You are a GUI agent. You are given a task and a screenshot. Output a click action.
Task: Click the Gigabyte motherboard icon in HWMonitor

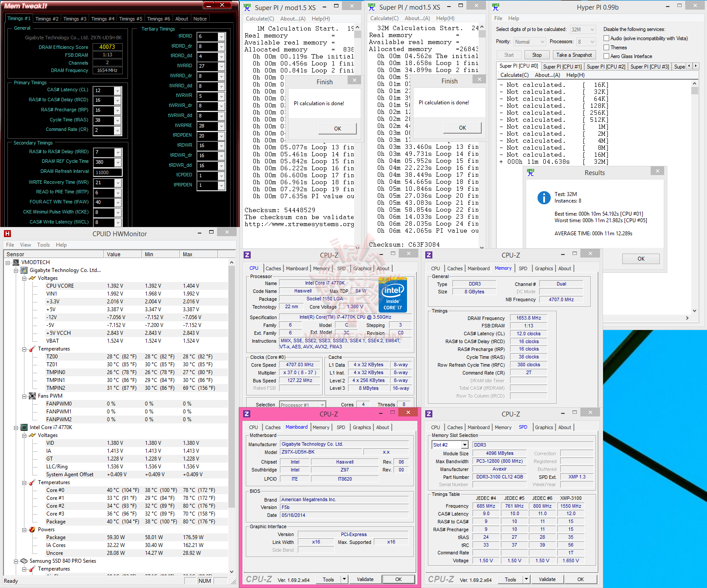pyautogui.click(x=24, y=270)
